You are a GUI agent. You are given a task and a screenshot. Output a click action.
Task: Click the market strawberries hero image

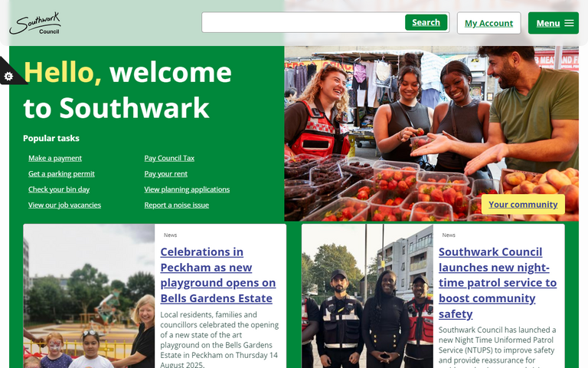tap(431, 133)
